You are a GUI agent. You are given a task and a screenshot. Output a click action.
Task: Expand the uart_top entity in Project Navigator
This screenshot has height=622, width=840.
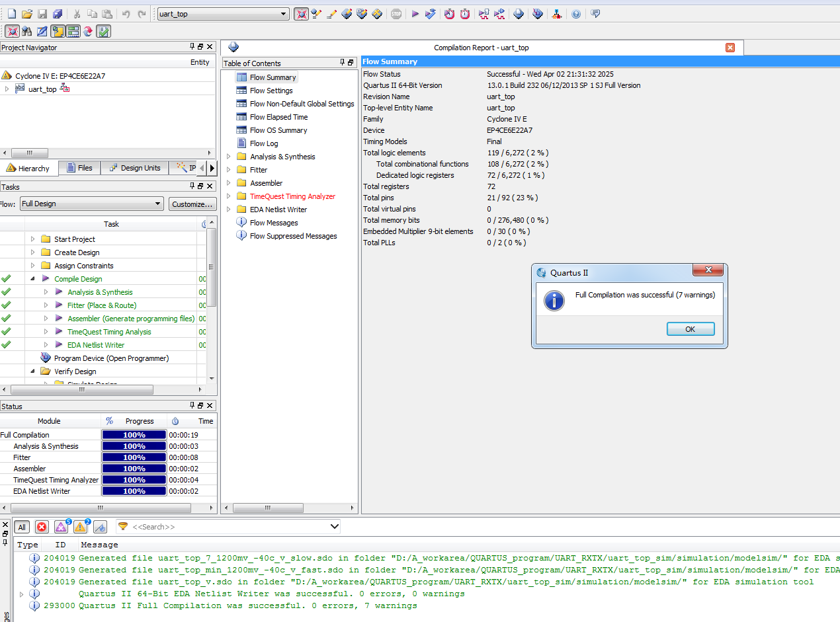point(7,89)
